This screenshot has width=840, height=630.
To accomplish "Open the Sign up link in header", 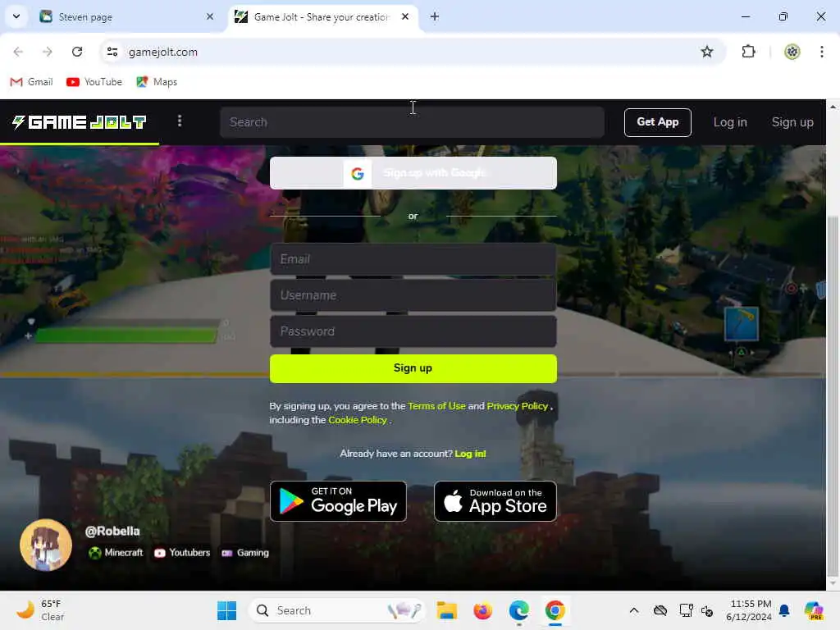I will (792, 122).
